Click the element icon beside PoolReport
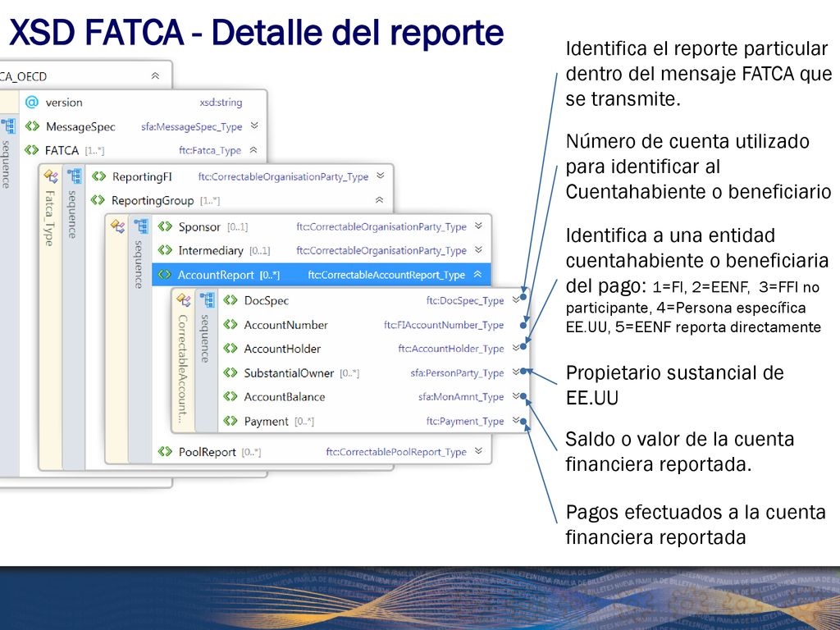Screen dimensions: 840x630 coord(165,452)
